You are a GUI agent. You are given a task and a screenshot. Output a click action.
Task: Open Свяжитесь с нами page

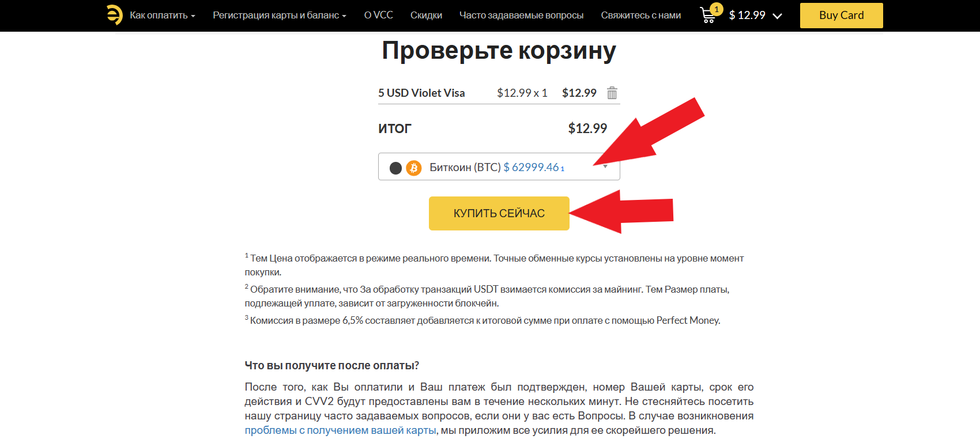pyautogui.click(x=641, y=15)
